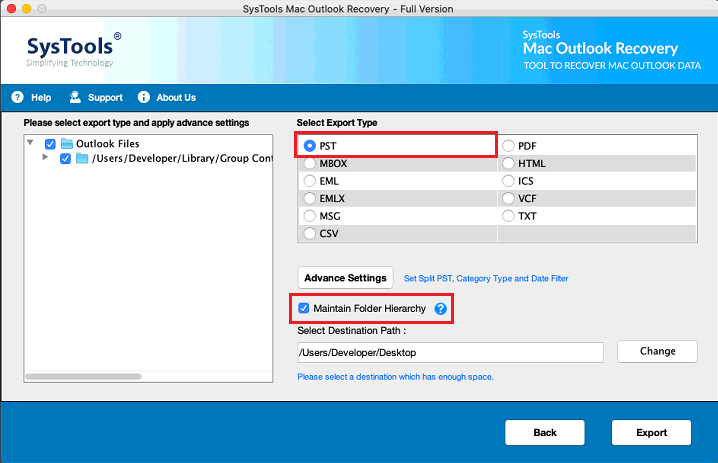This screenshot has height=463, width=718.
Task: Click the About Us info icon
Action: click(144, 97)
